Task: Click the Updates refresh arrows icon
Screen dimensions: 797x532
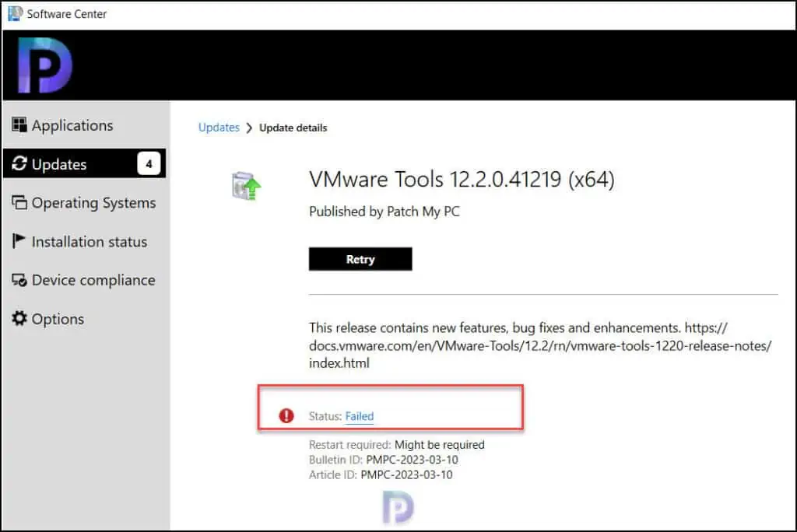Action: [19, 163]
